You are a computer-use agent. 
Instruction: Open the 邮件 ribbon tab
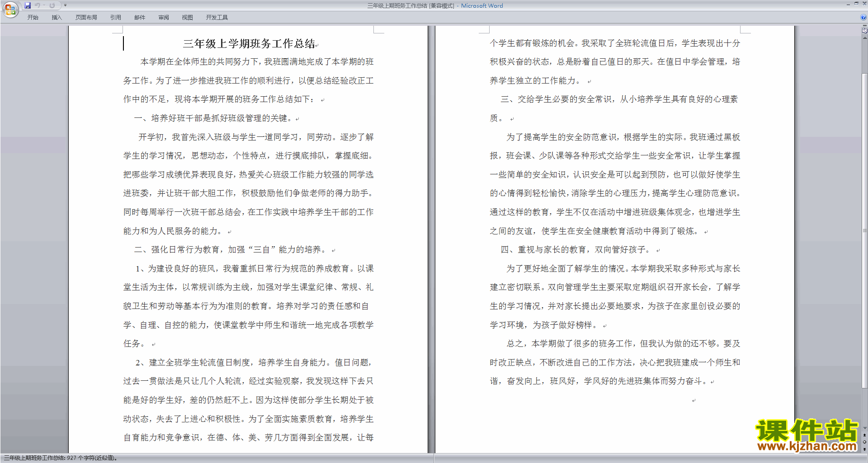140,18
